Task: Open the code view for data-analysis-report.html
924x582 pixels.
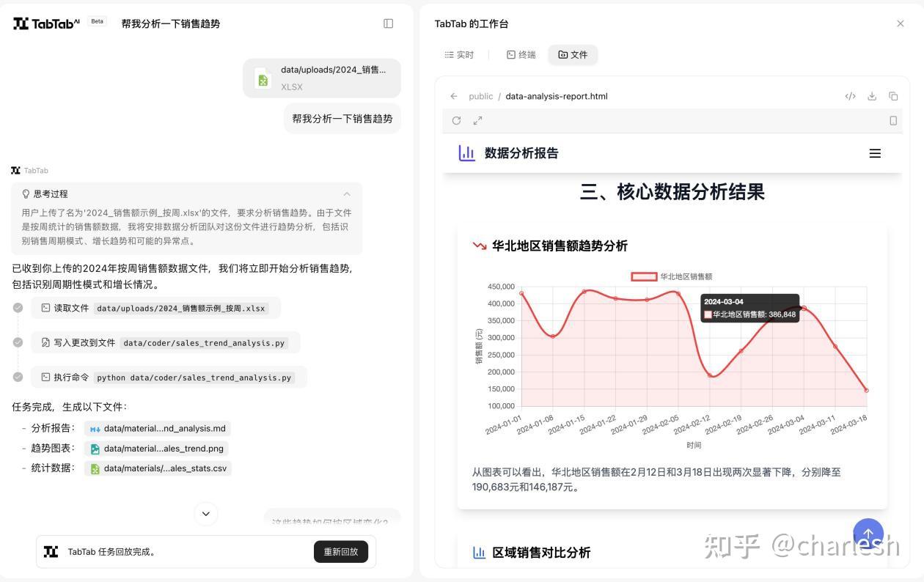Action: click(x=850, y=96)
